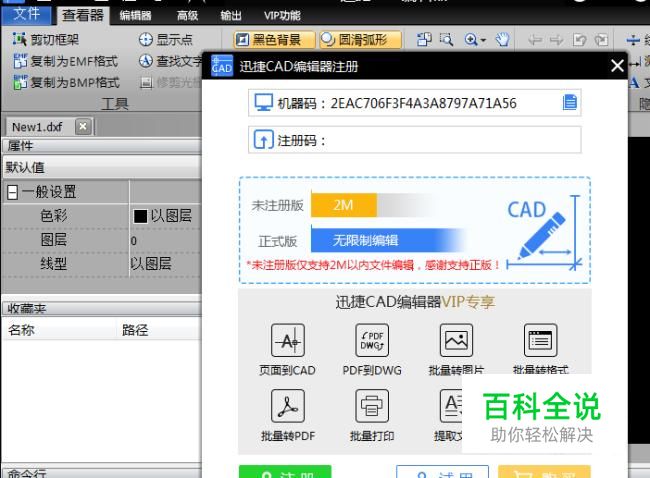
Task: Choose the 批量转格式 icon
Action: [541, 340]
